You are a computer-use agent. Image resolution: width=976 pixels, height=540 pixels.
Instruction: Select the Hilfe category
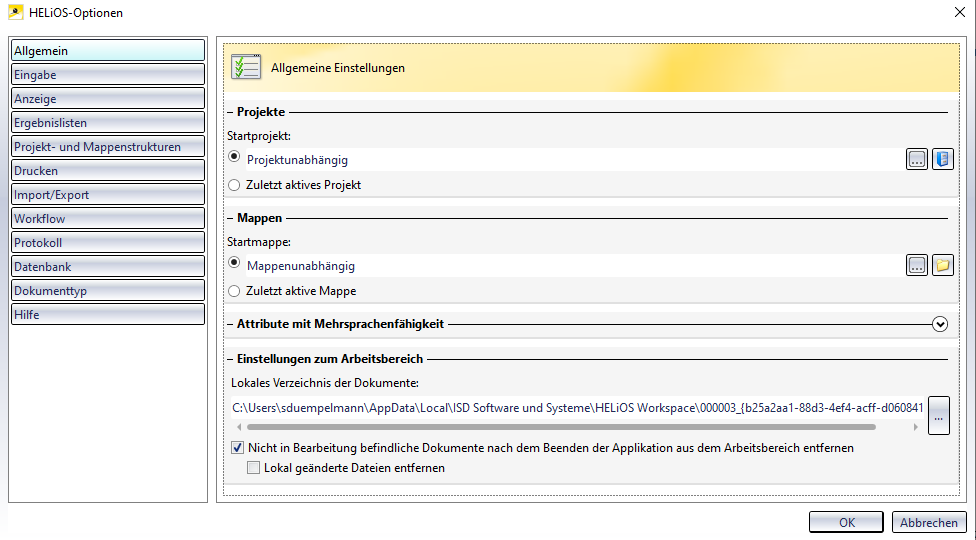tap(108, 314)
